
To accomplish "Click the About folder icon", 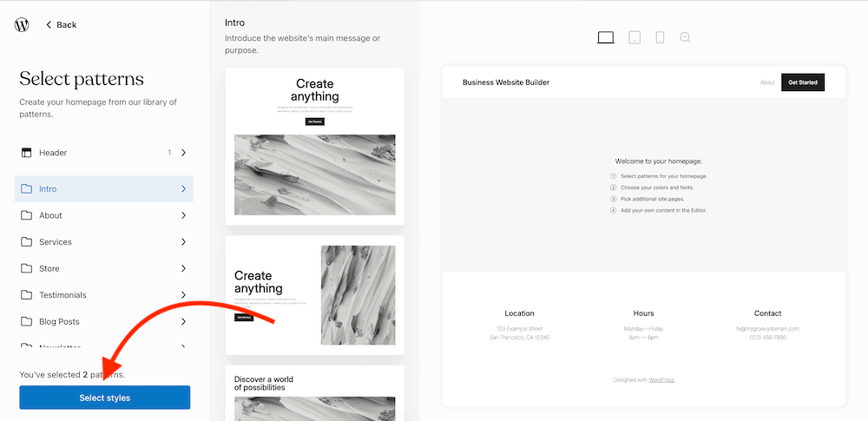I will coord(27,215).
